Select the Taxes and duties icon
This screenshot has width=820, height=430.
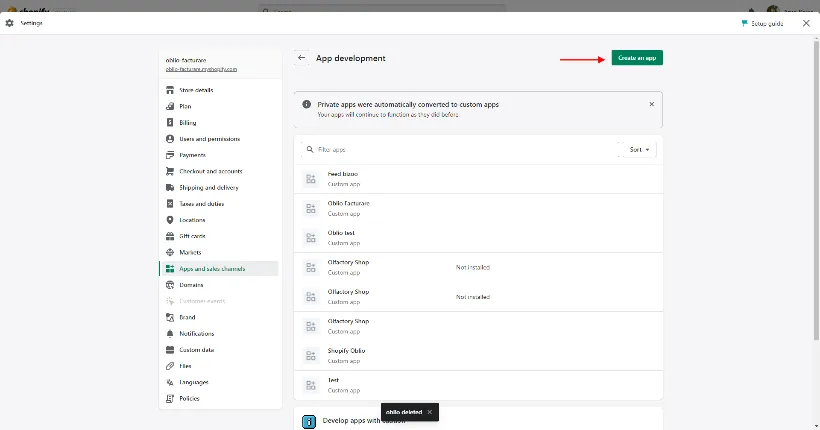pyautogui.click(x=170, y=203)
